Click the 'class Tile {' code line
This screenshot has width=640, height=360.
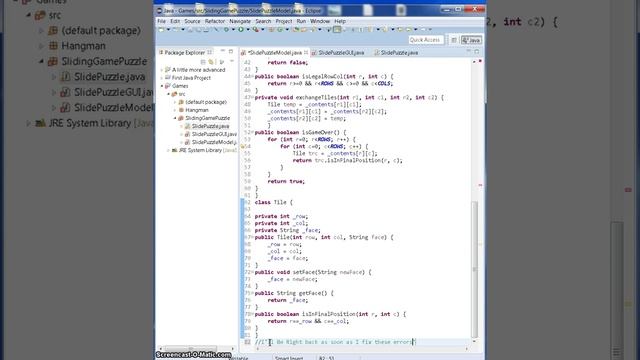[x=273, y=202]
